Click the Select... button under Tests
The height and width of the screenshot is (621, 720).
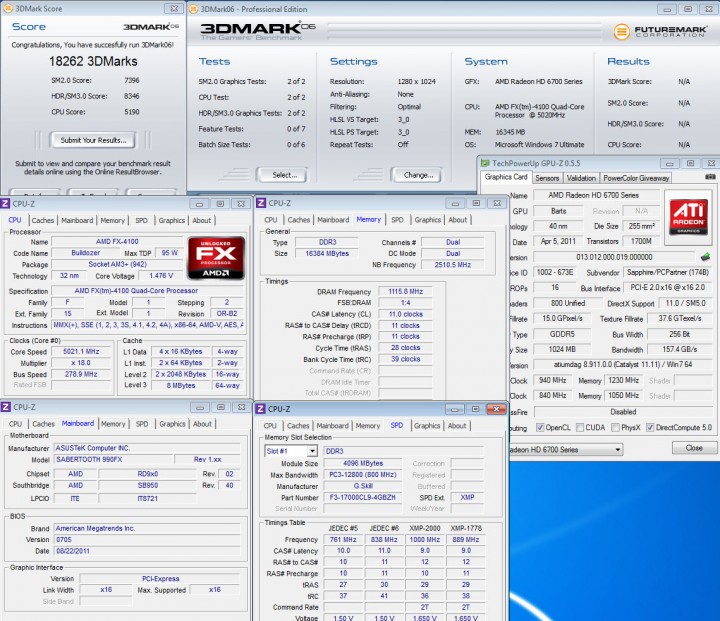[282, 175]
